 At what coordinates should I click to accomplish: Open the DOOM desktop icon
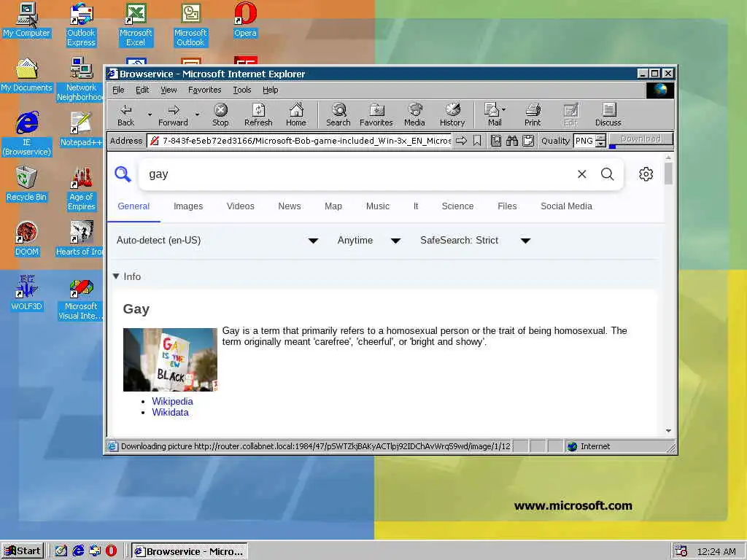click(27, 238)
